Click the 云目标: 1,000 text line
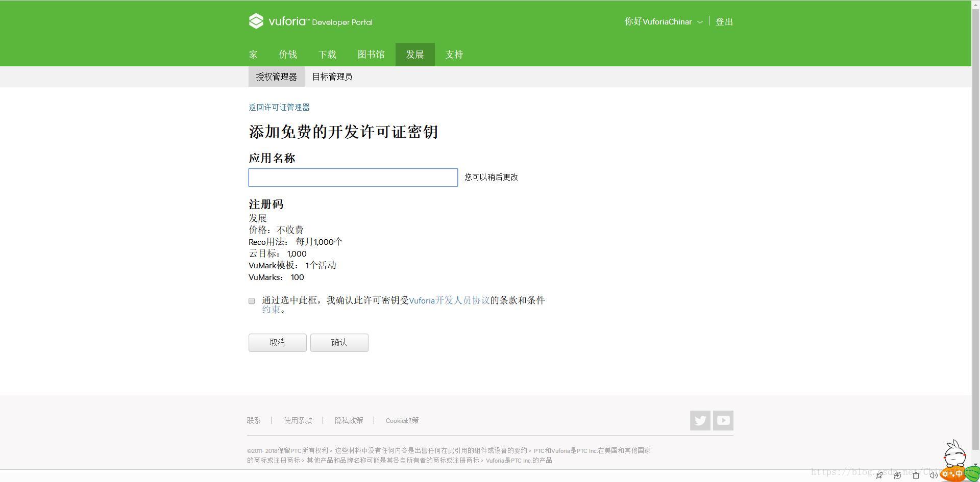The height and width of the screenshot is (482, 980). coord(278,253)
